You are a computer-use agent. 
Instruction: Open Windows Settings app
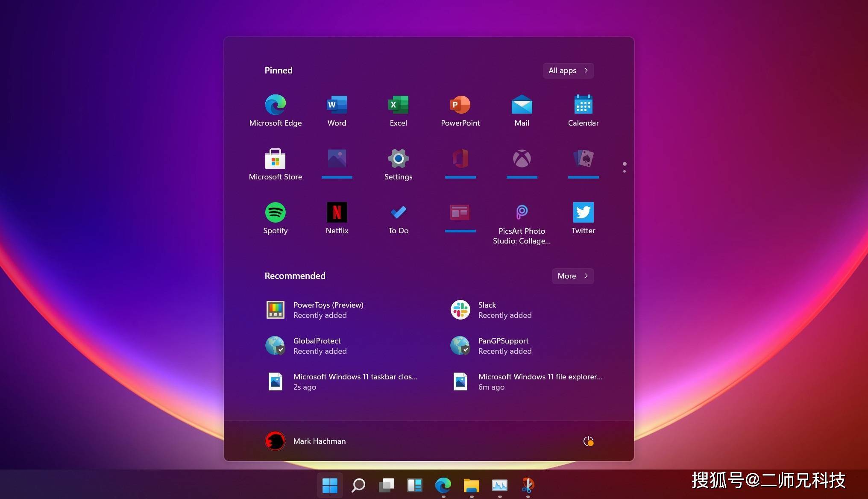pos(398,158)
